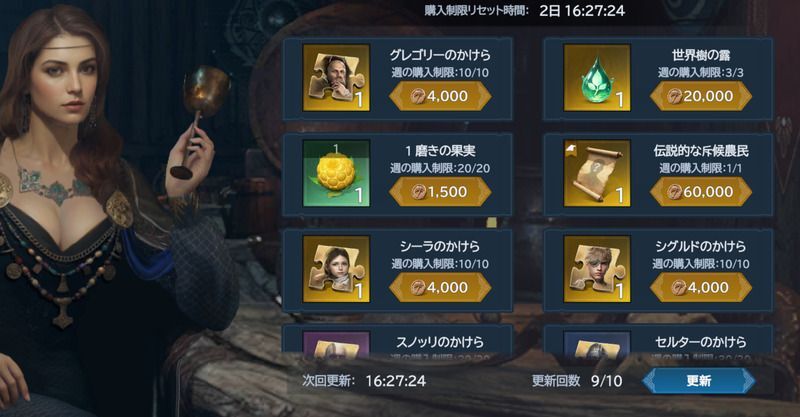Viewport: 800px width, 417px height.
Task: Click the blue 更新 refresh button
Action: [698, 381]
